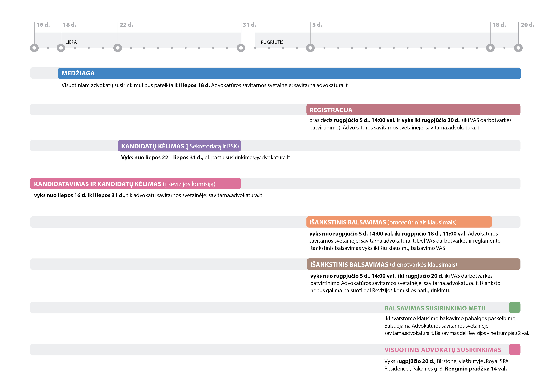Click the 16 d. timeline marker circle
Image resolution: width=555 pixels, height=392 pixels.
tap(34, 48)
